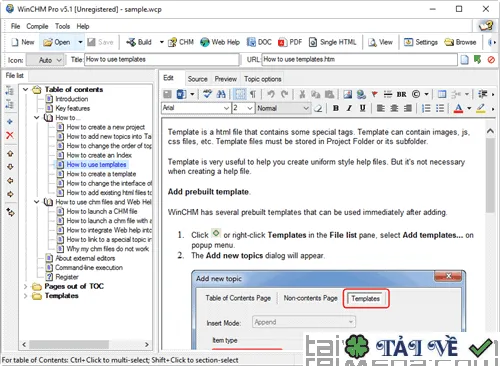Click the green arrow icon beside URL
Viewport: 500px width, 366px height.
pos(478,60)
